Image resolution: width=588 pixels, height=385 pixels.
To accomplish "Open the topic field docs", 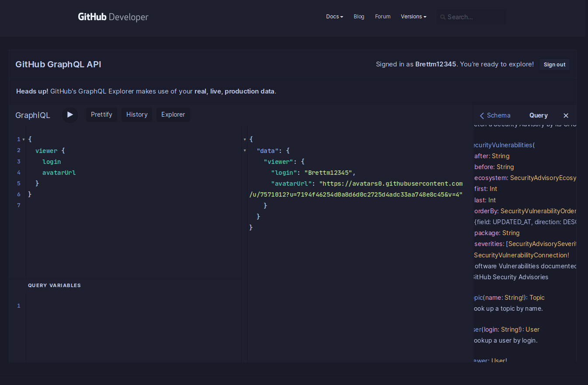I will pyautogui.click(x=478, y=298).
